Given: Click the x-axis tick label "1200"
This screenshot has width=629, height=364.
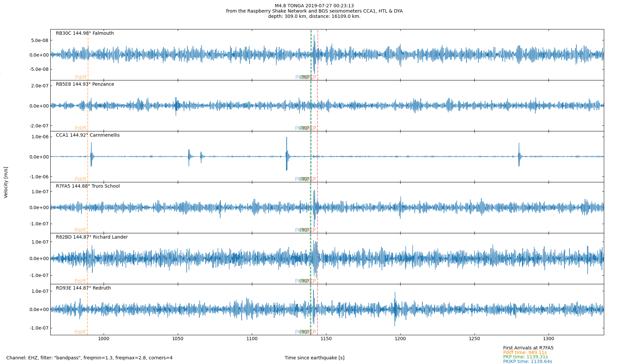Looking at the screenshot, I should pos(400,339).
